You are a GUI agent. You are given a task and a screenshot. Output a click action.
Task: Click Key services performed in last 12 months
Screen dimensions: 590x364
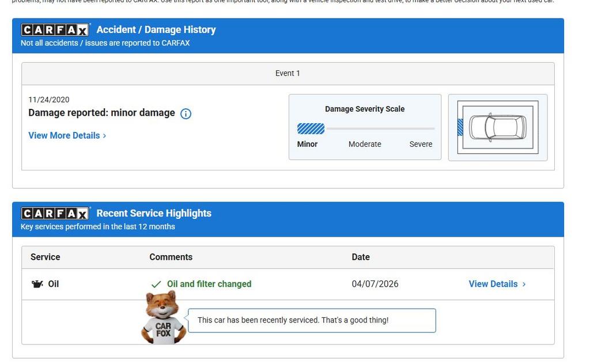98,226
